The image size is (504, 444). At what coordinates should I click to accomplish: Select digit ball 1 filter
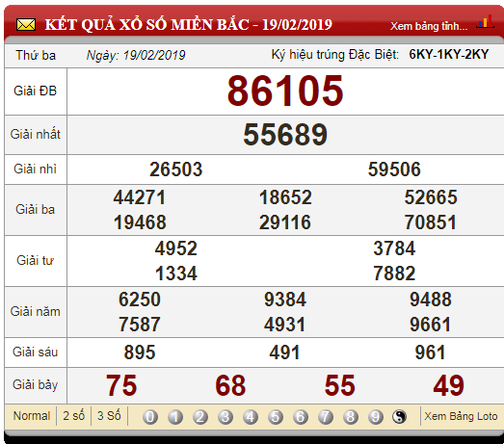pos(175,417)
